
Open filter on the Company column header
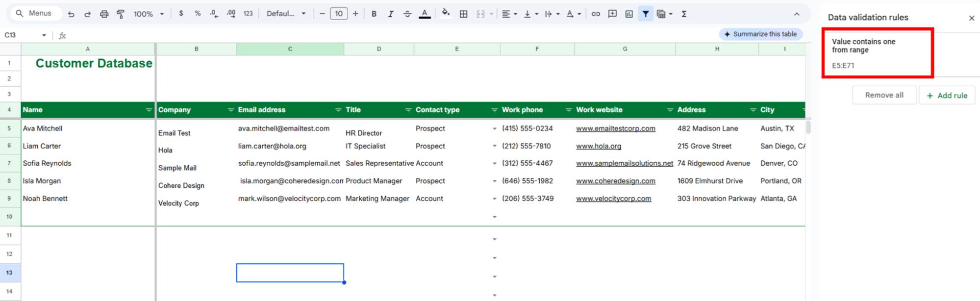(230, 110)
